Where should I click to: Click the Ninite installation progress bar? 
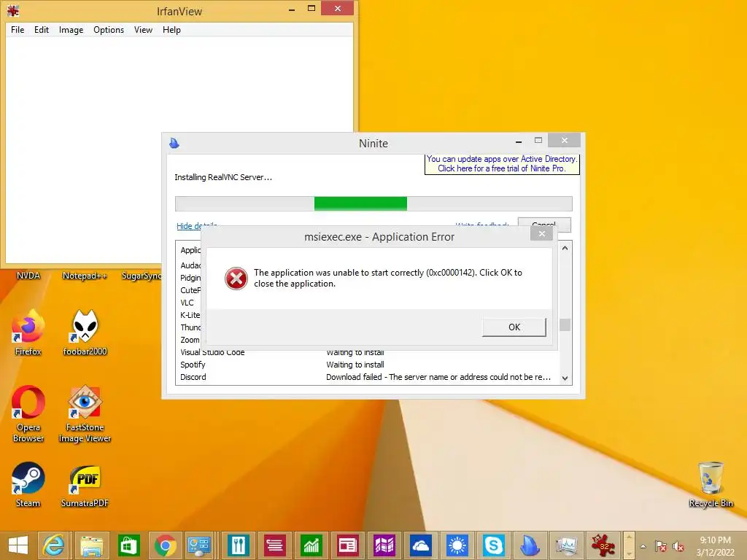point(373,203)
